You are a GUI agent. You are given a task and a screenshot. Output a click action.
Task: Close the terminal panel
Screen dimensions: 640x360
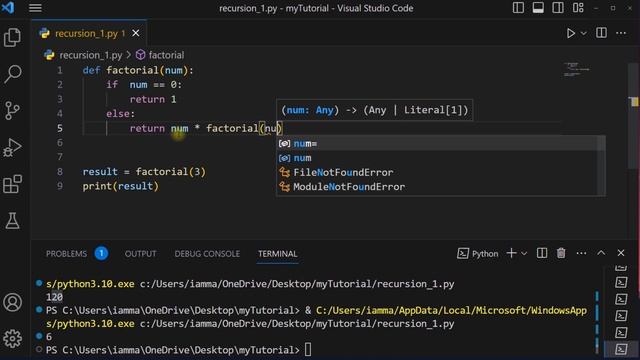click(621, 253)
